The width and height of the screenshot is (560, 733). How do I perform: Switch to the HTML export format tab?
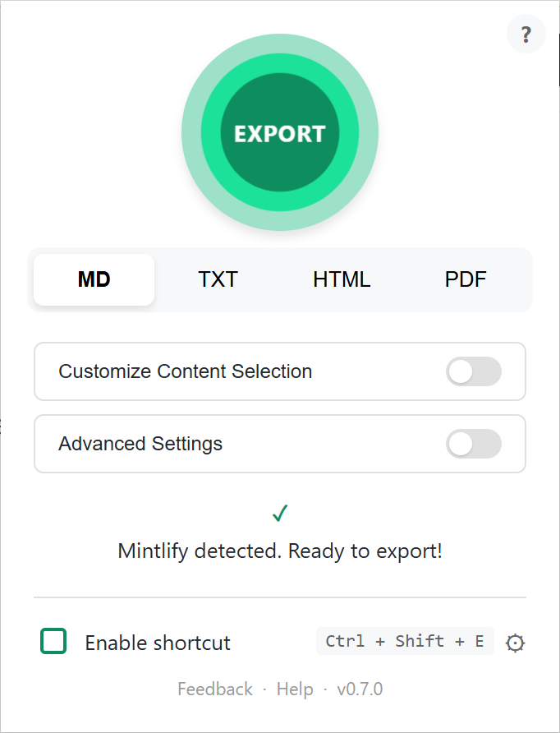(x=341, y=279)
